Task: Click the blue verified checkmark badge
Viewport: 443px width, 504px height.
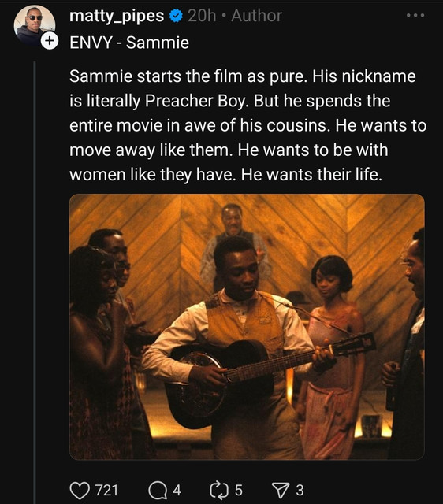Action: pos(176,16)
